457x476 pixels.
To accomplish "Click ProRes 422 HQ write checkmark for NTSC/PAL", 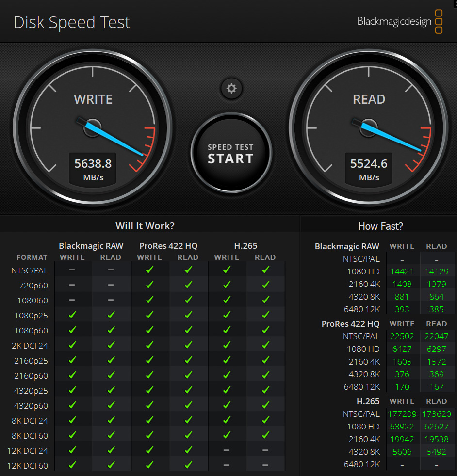I will point(149,270).
